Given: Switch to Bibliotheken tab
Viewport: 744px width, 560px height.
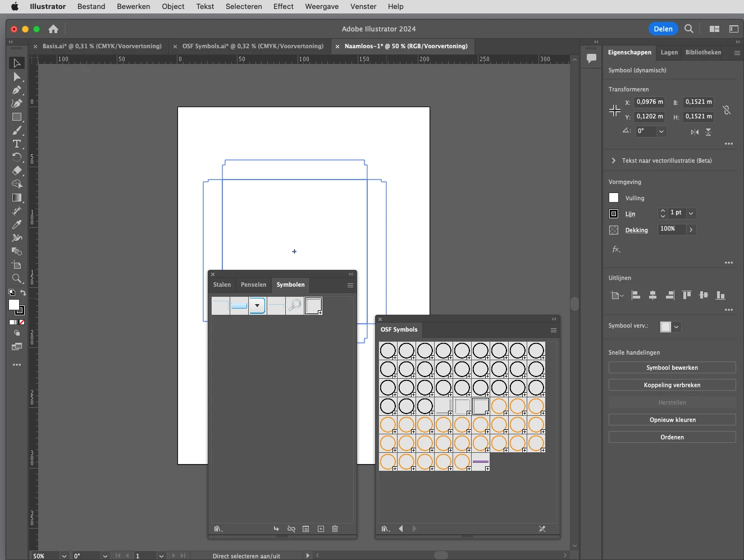Looking at the screenshot, I should (x=703, y=52).
